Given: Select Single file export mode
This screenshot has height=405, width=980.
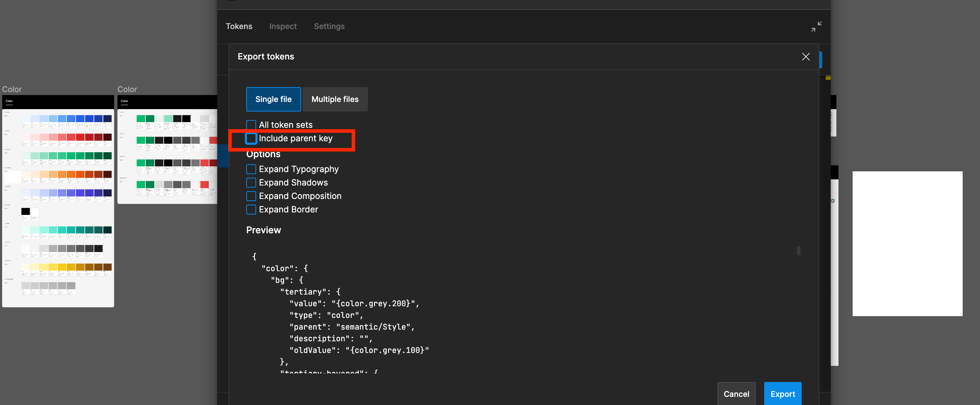Looking at the screenshot, I should (x=273, y=99).
